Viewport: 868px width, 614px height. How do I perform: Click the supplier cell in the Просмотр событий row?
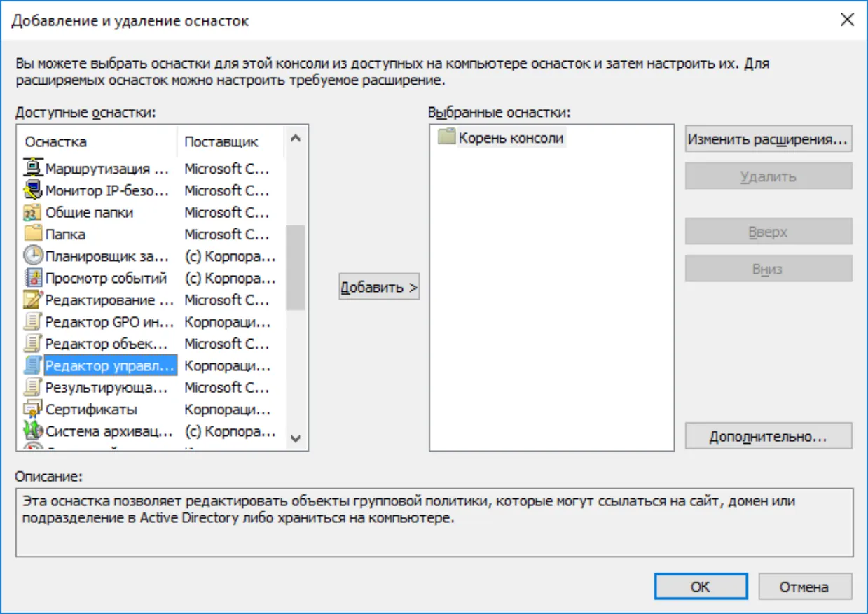point(230,278)
